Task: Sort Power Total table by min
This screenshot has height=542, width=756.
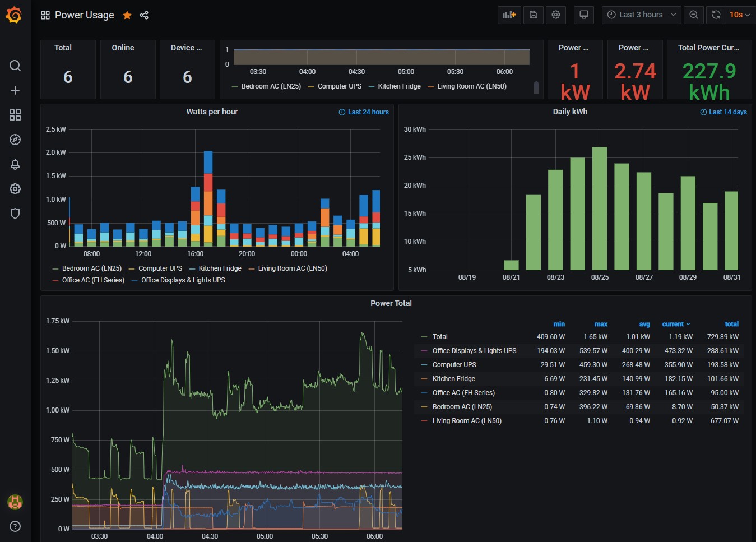Action: 559,324
